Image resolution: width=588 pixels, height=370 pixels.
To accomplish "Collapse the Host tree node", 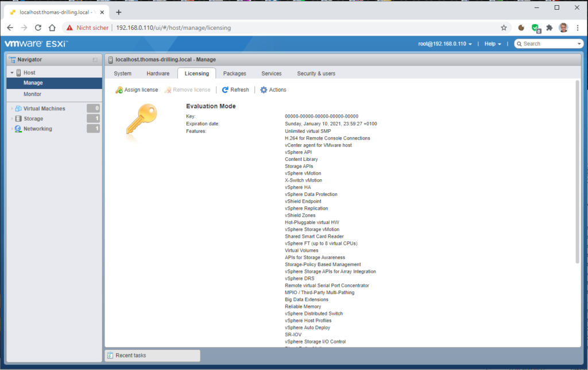I will pos(12,73).
